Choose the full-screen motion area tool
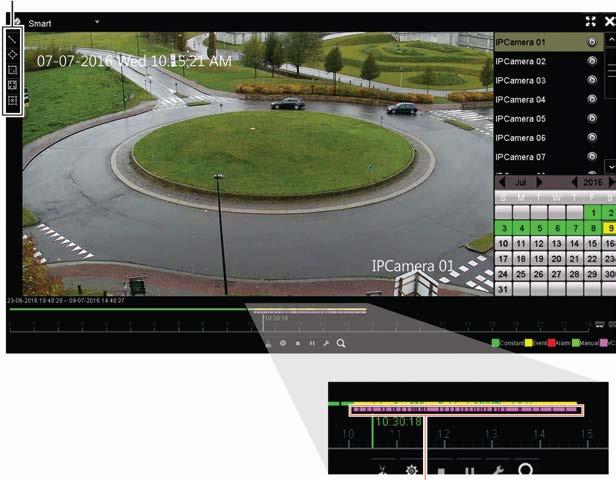The width and height of the screenshot is (616, 480). point(13,85)
